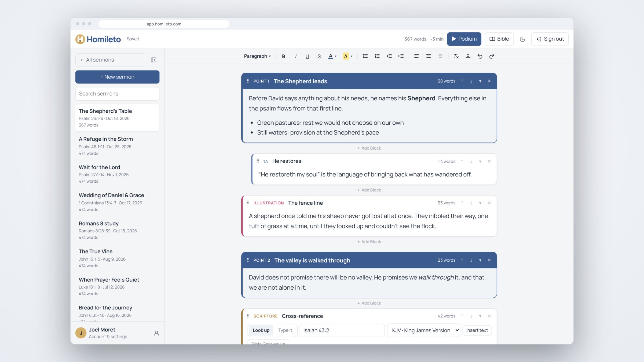Select the Look up mode
Image resolution: width=644 pixels, height=362 pixels.
pyautogui.click(x=261, y=330)
